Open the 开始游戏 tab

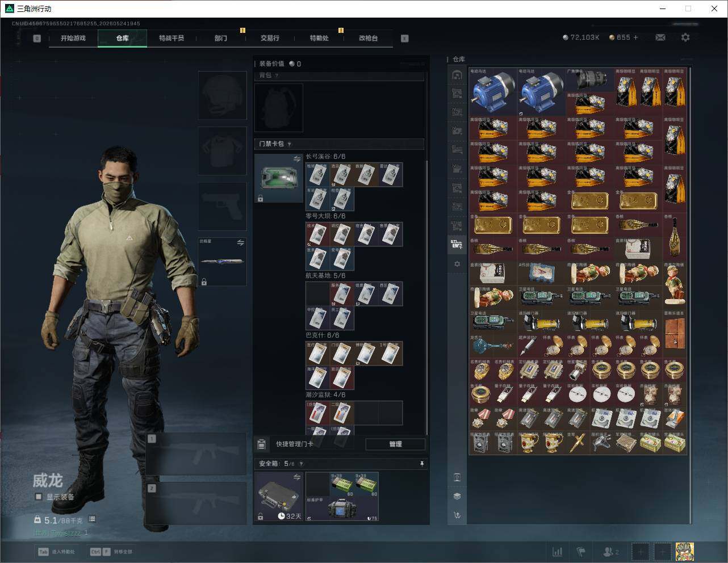click(x=73, y=38)
